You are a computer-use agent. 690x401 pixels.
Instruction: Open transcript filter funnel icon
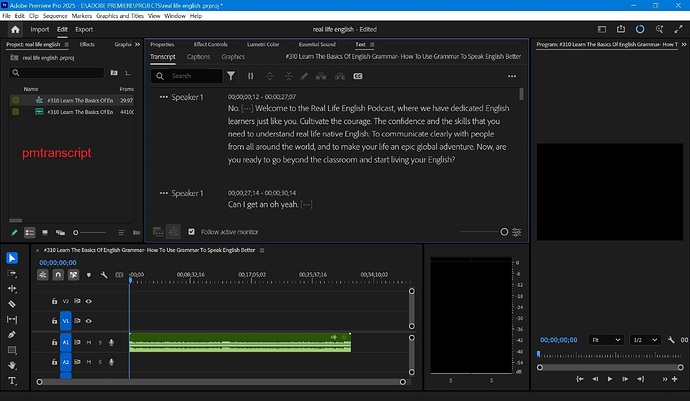[231, 76]
